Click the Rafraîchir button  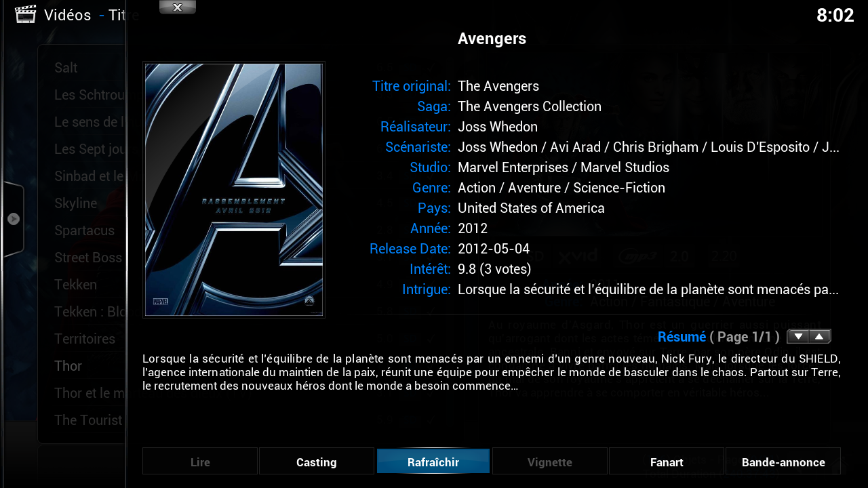click(433, 462)
